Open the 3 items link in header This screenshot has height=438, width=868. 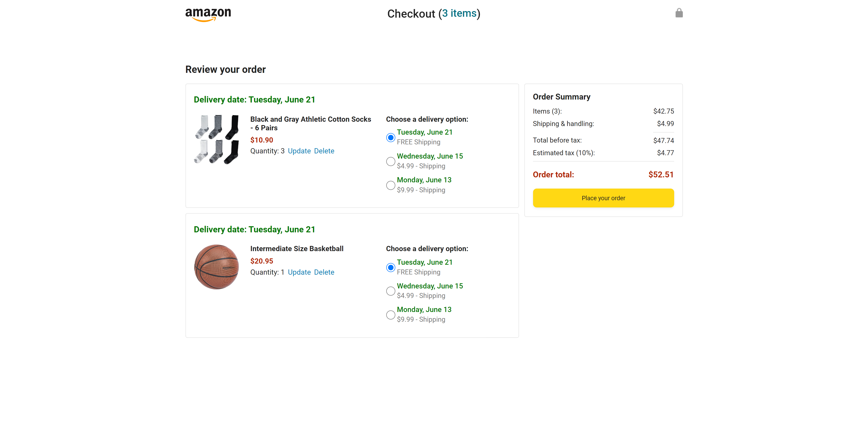[459, 14]
